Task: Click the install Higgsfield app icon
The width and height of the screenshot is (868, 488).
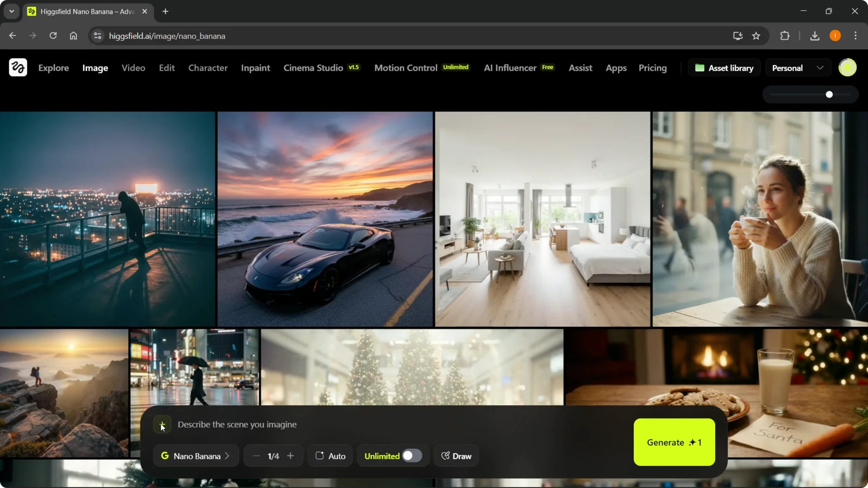Action: [737, 36]
